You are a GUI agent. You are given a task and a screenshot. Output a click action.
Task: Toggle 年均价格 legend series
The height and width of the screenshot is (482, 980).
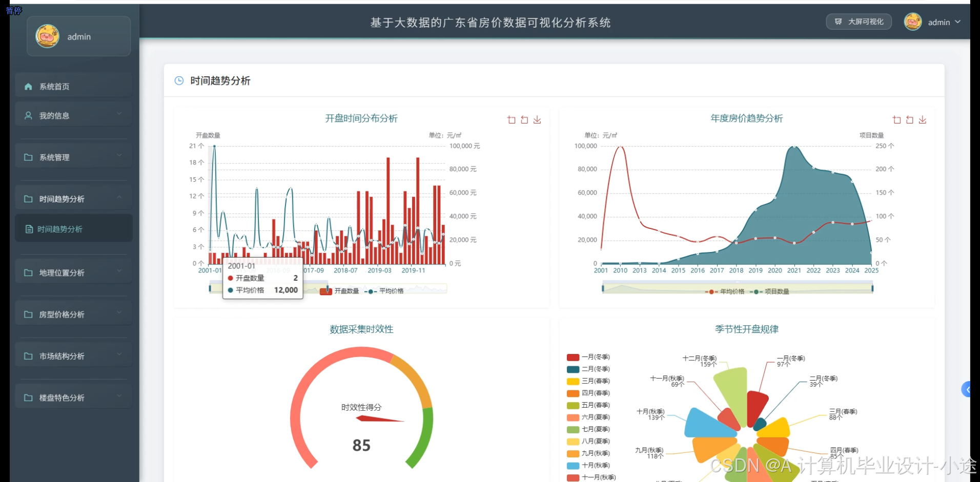[725, 291]
